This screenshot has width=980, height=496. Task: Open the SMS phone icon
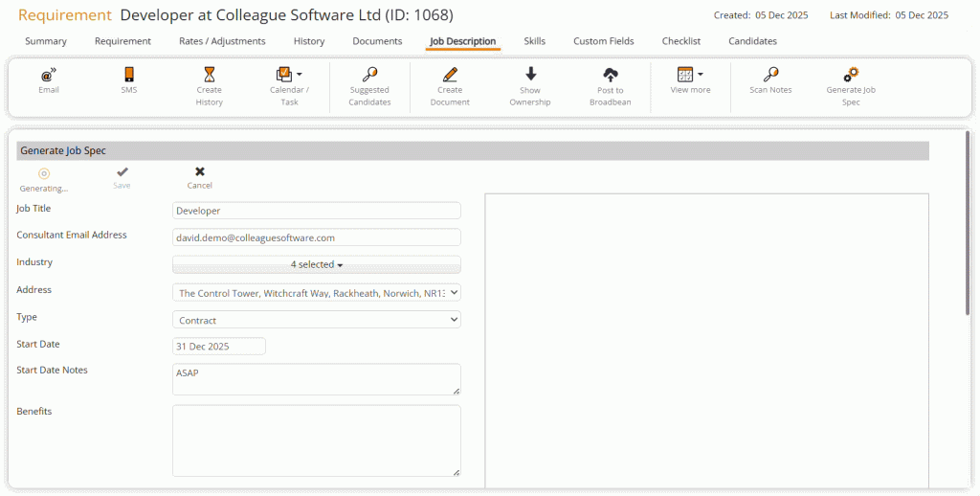point(129,75)
